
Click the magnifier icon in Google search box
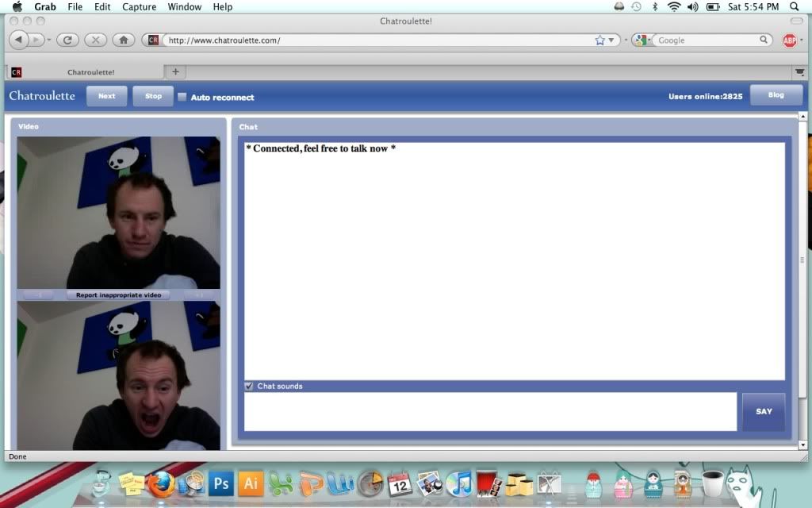pyautogui.click(x=764, y=40)
